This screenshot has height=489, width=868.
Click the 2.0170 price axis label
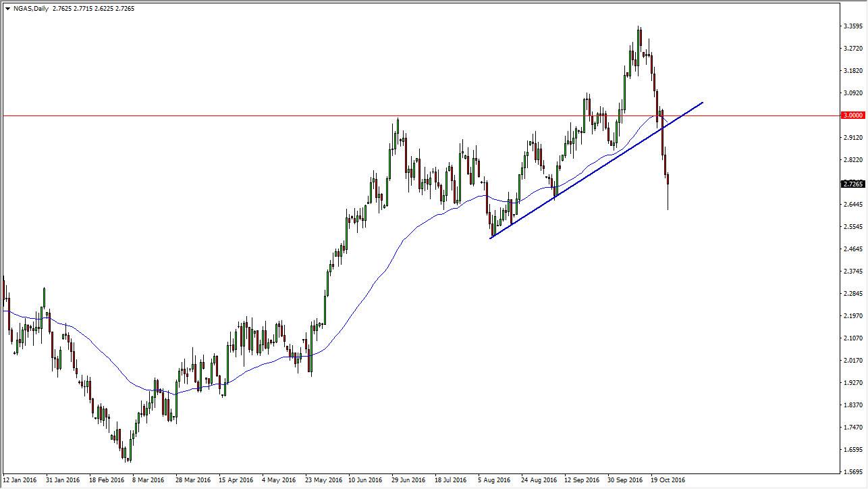click(854, 361)
